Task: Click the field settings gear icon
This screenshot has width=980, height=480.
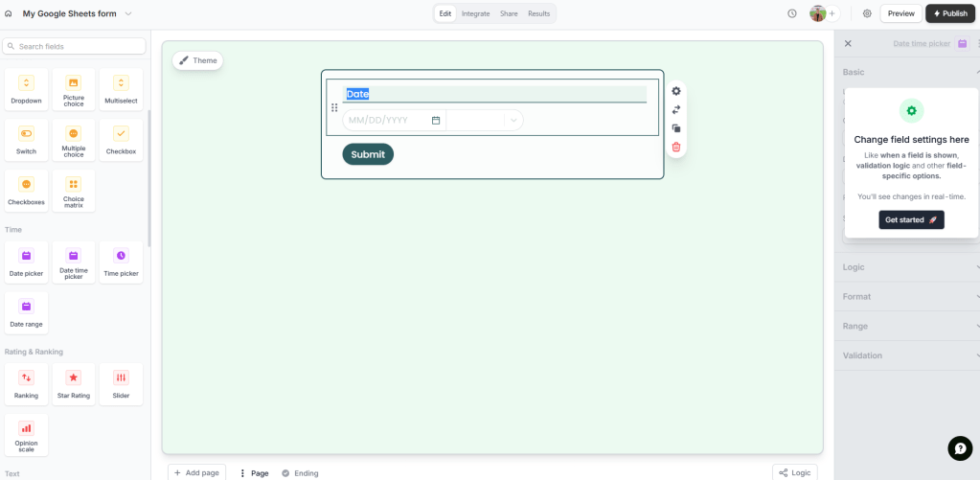Action: click(x=676, y=91)
